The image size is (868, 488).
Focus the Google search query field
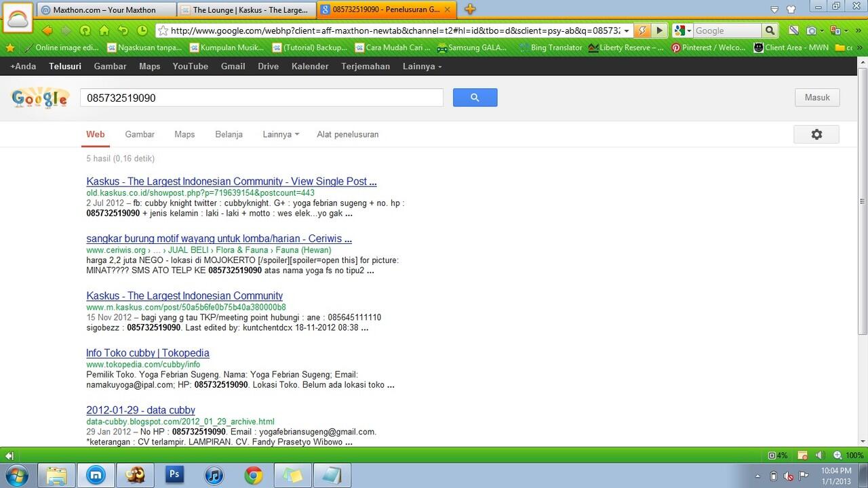261,98
